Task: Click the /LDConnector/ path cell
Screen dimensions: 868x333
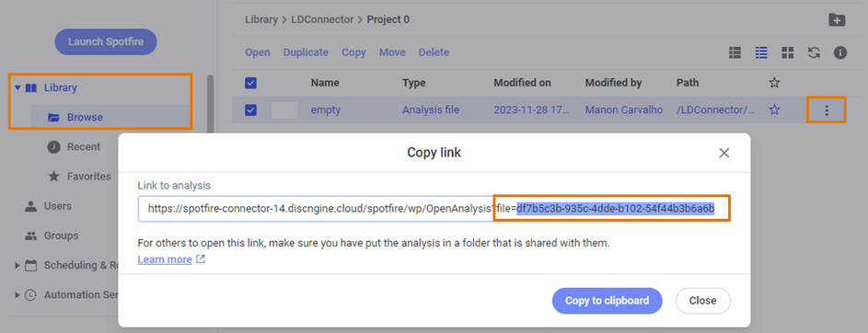Action: 715,110
